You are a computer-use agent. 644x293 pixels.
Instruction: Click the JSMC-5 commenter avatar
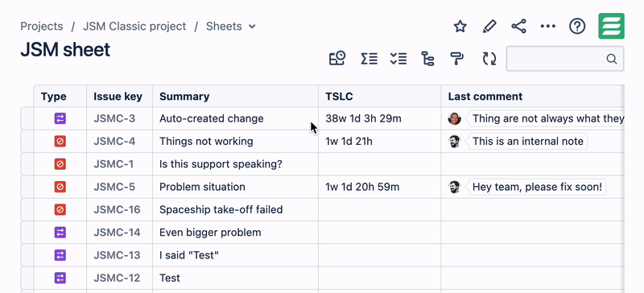coord(454,187)
